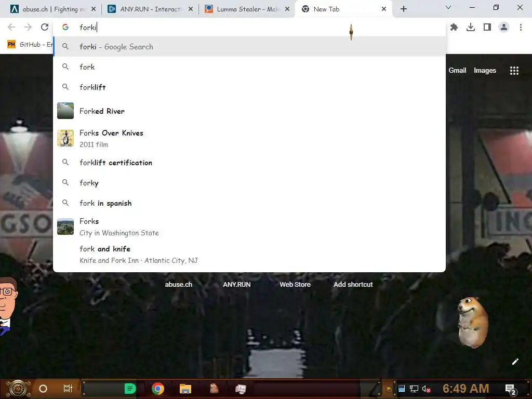
Task: Open the green notes app on taskbar
Action: [130, 389]
